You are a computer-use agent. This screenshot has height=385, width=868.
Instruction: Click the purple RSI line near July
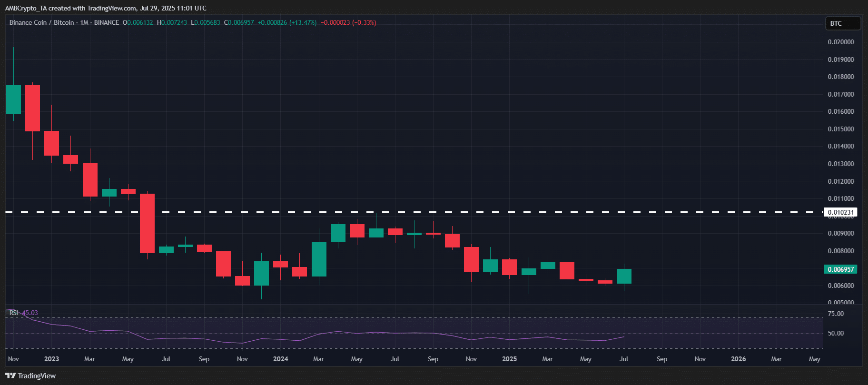[x=619, y=338]
